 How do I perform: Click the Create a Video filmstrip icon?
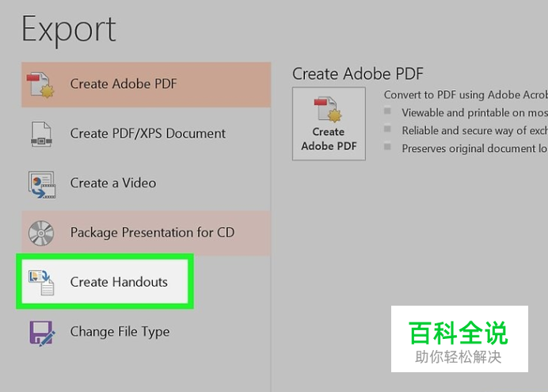[42, 184]
